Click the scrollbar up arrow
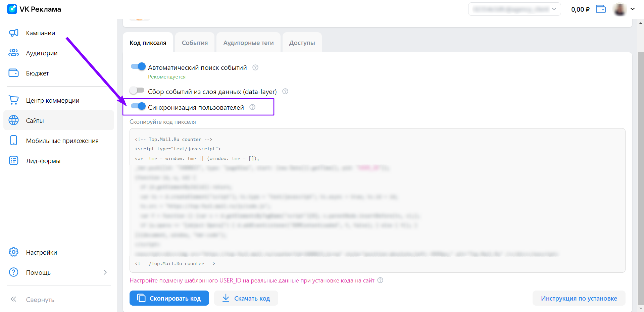 (641, 23)
